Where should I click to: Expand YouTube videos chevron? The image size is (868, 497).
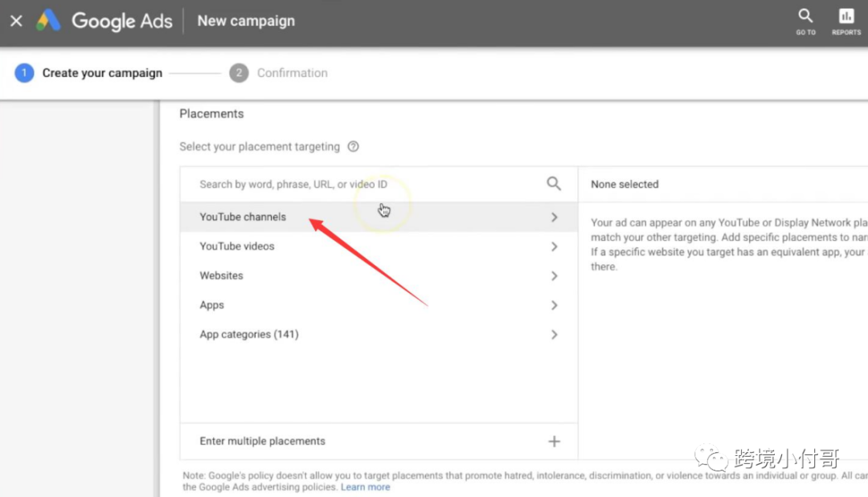pyautogui.click(x=554, y=246)
